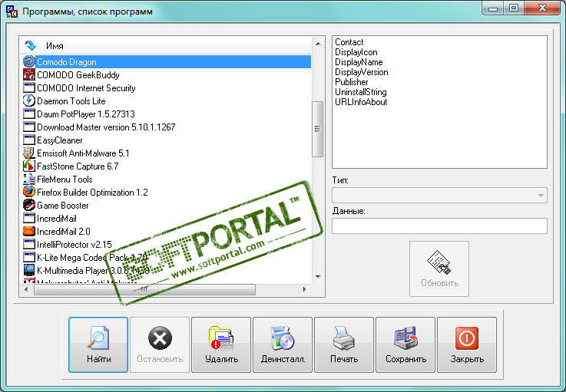The height and width of the screenshot is (392, 566).
Task: Click the Печать print button
Action: [344, 344]
